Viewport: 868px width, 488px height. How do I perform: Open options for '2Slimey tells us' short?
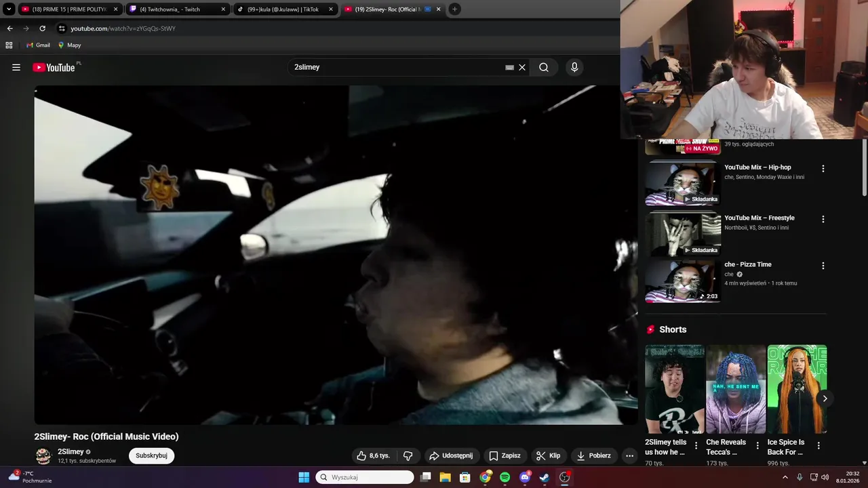tap(696, 446)
